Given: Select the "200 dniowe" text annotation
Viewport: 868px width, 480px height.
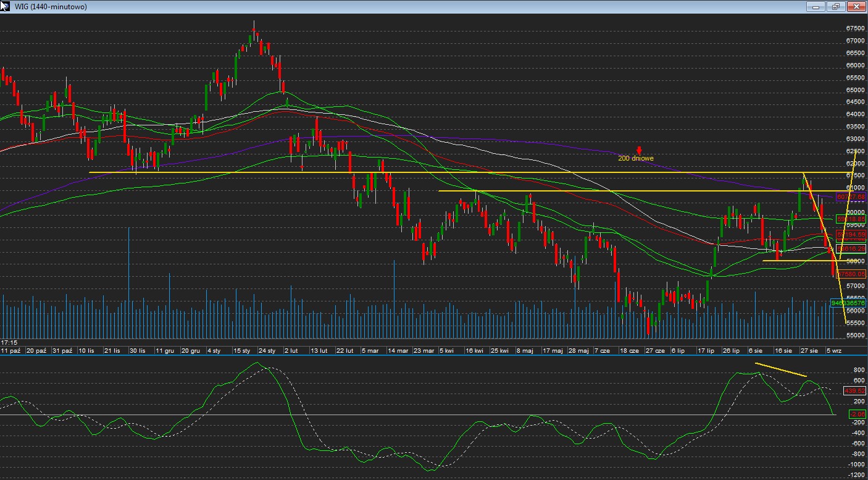Looking at the screenshot, I should (x=635, y=158).
